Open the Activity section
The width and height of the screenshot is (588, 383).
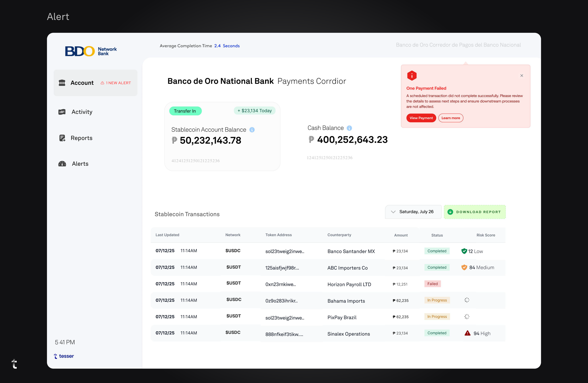(x=75, y=112)
